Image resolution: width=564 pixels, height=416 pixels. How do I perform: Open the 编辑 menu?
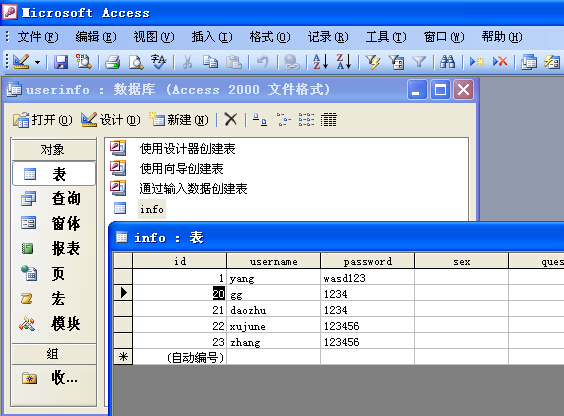(96, 37)
